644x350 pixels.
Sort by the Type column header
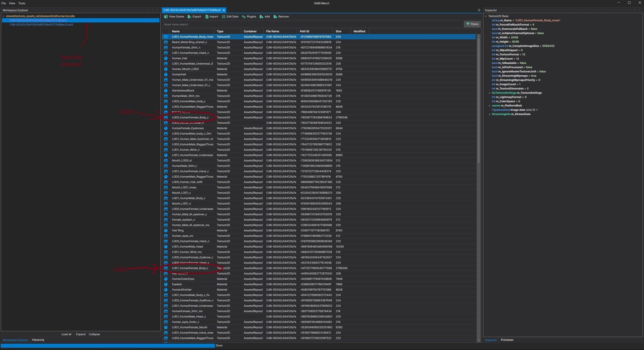coord(228,31)
